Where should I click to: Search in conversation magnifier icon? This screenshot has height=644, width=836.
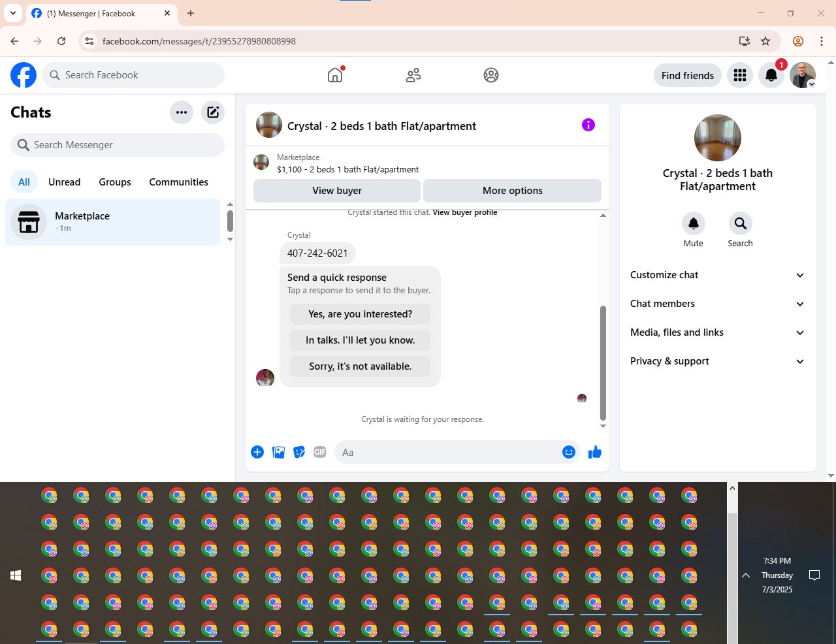point(741,223)
